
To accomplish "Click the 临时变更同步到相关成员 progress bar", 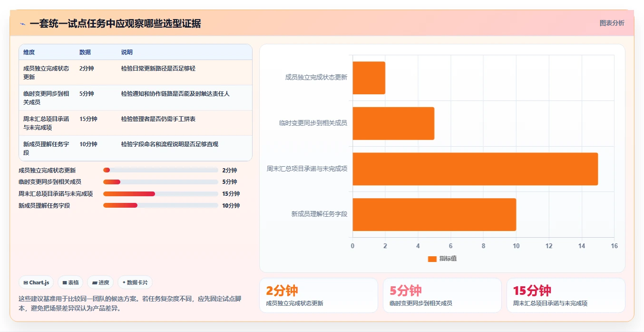I will click(161, 182).
